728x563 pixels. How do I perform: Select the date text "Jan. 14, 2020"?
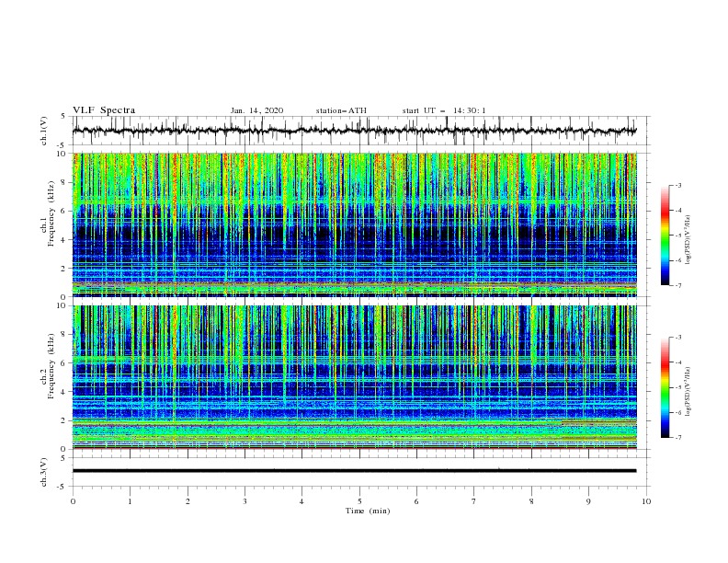256,110
